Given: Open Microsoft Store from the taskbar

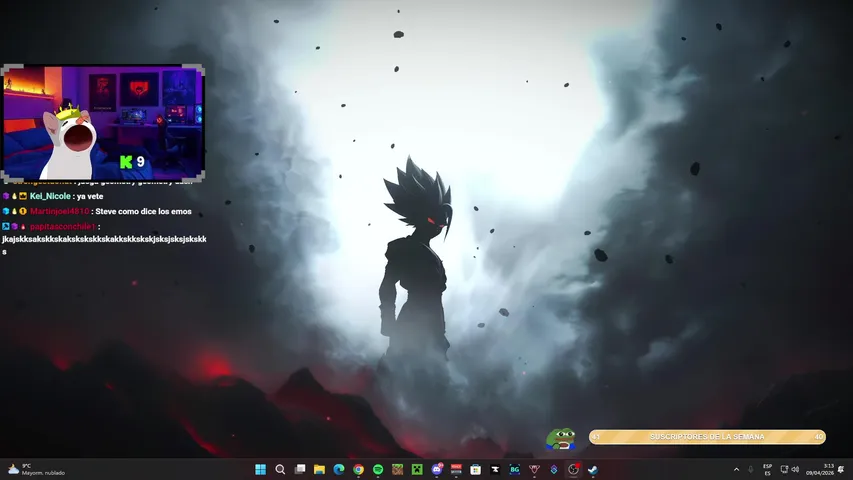Looking at the screenshot, I should click(x=475, y=469).
